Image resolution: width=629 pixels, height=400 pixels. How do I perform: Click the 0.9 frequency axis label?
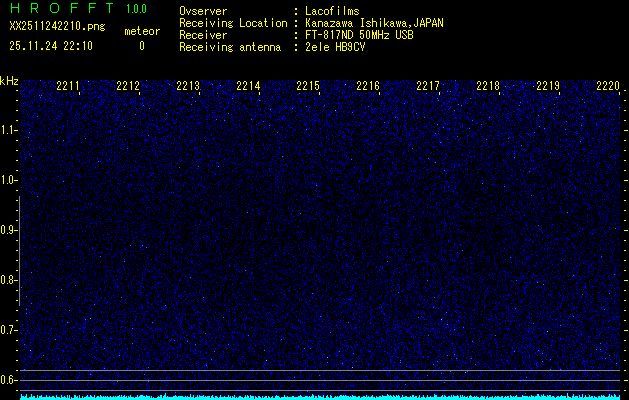pos(9,230)
